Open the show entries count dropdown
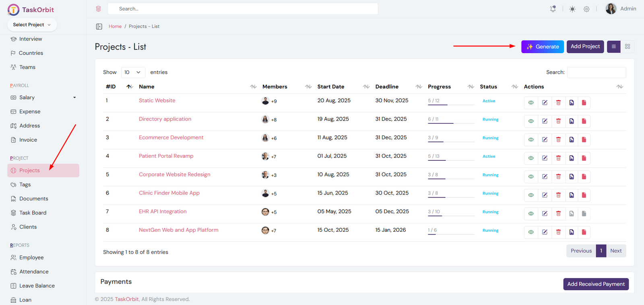The width and height of the screenshot is (644, 305). (133, 73)
